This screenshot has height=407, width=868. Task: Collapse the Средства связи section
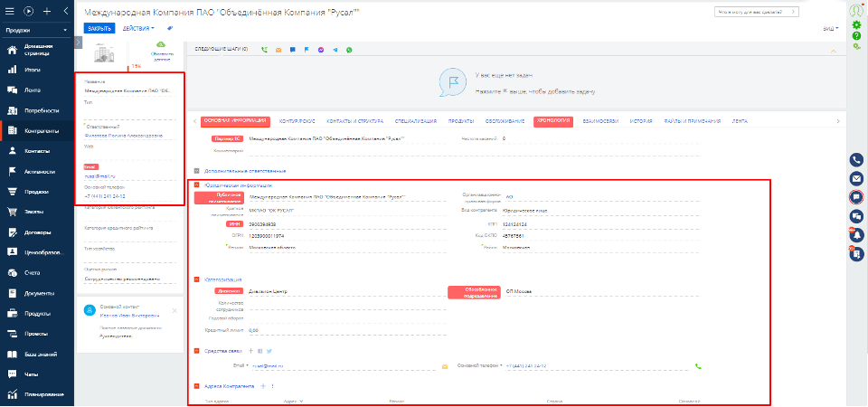coord(196,351)
